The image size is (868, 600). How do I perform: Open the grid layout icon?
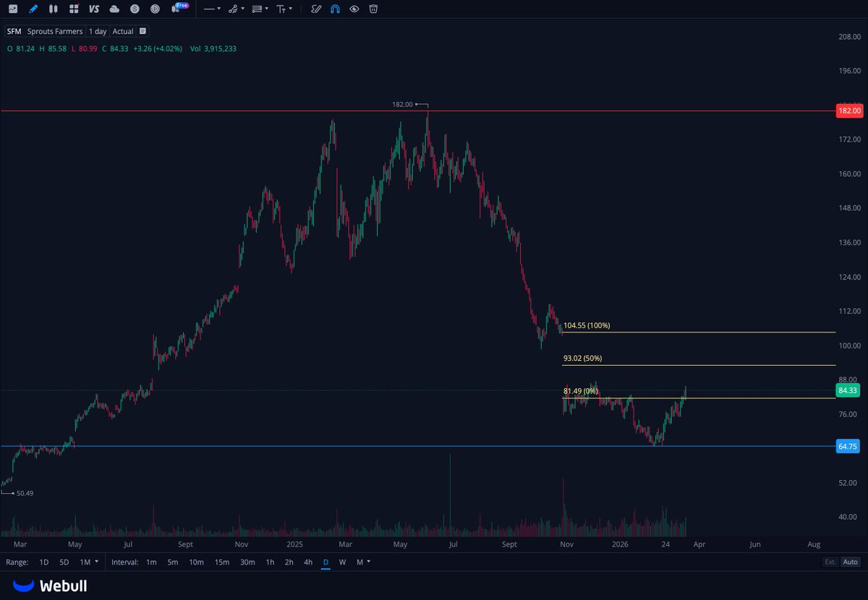pos(73,9)
